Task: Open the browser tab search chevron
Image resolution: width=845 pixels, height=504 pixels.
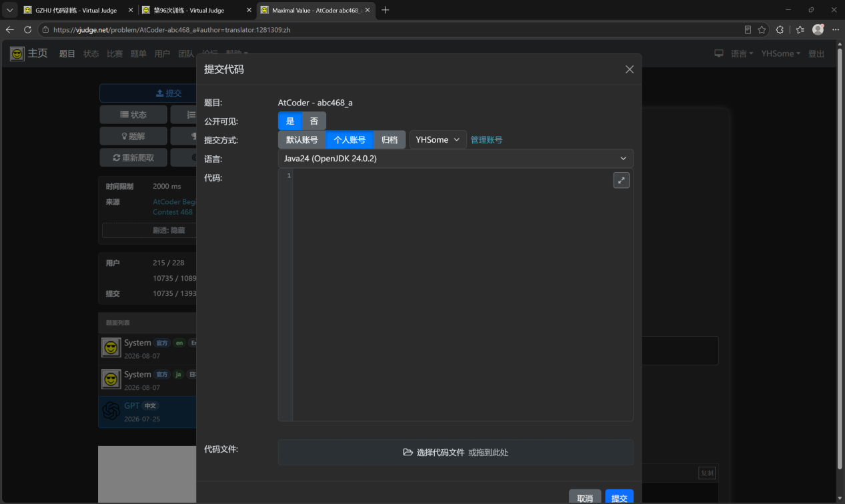Action: [x=9, y=10]
